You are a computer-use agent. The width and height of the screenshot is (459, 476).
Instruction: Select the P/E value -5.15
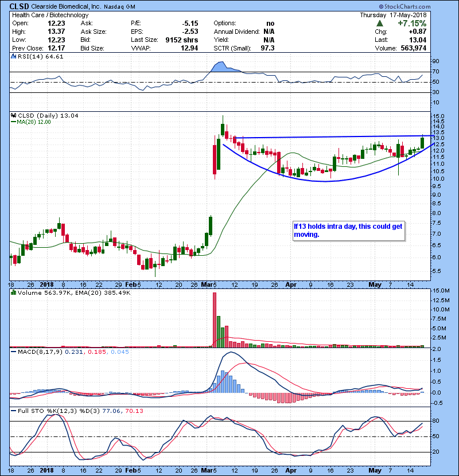pyautogui.click(x=190, y=24)
